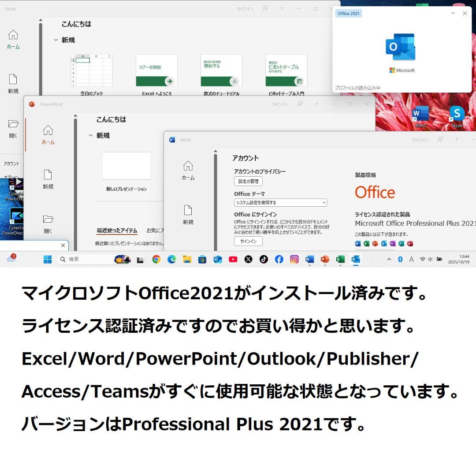
Task: Open Task View on the taskbar
Action: pos(140,260)
